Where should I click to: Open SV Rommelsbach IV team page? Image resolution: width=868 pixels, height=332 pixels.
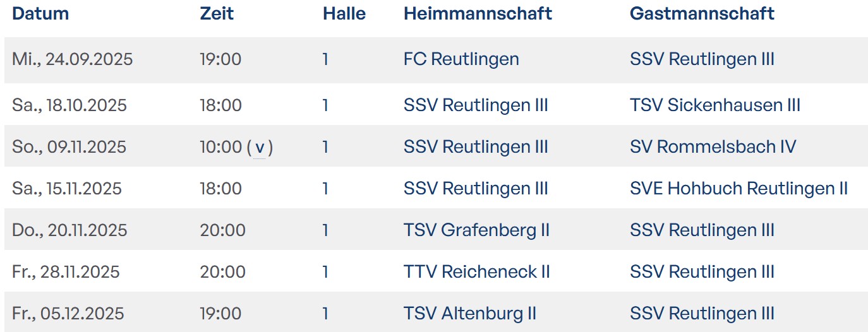[713, 147]
